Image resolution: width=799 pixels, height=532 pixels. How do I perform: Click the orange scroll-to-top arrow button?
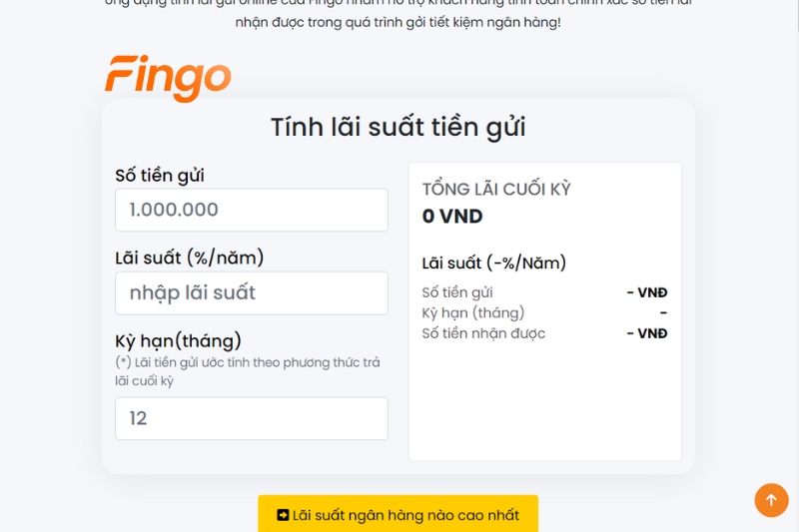(771, 500)
